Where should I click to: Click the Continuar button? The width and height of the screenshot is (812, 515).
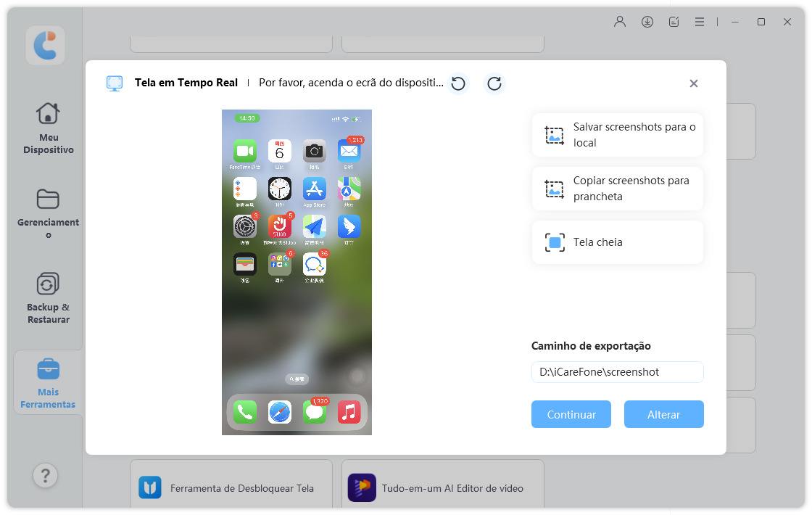point(571,414)
